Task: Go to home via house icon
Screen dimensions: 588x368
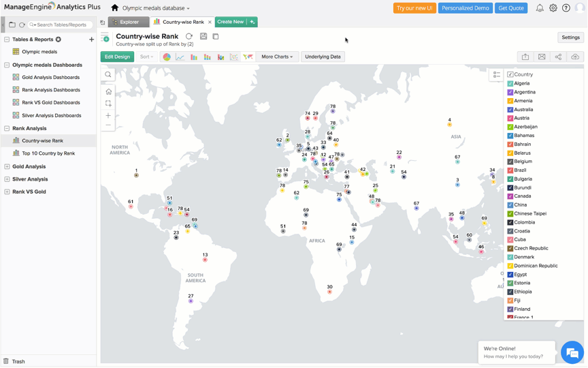Action: pyautogui.click(x=115, y=8)
